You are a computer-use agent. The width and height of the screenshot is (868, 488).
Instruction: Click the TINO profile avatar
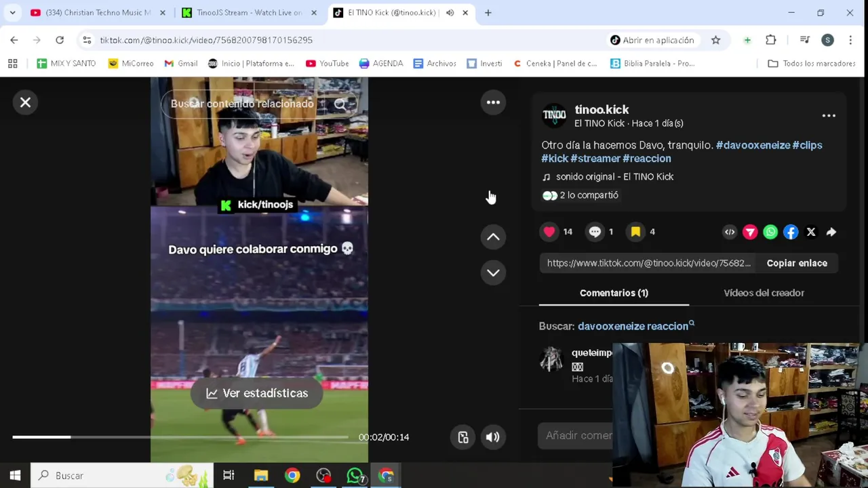pos(554,115)
